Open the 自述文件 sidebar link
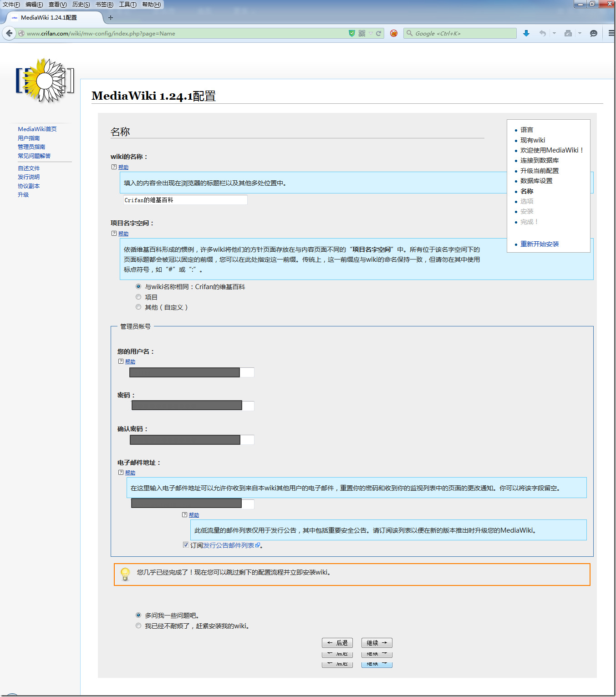 click(29, 168)
